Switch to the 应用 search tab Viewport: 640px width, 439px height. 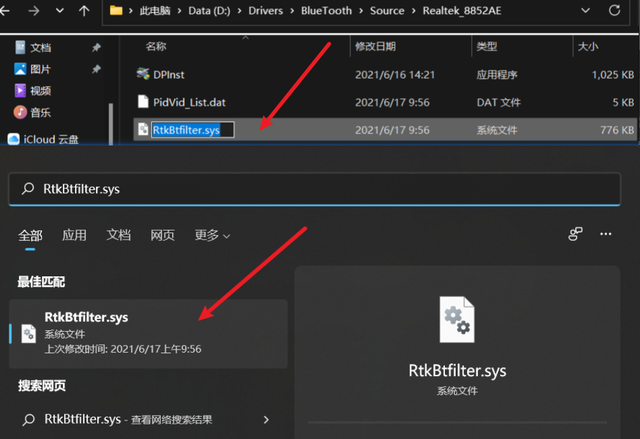tap(74, 235)
